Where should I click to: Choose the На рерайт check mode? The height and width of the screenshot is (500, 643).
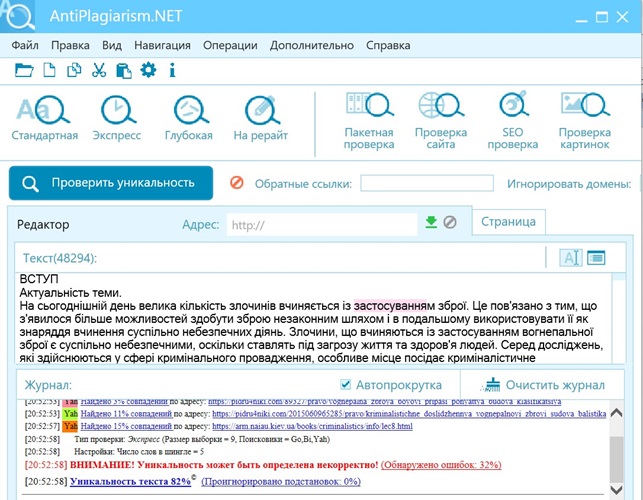pos(261,118)
